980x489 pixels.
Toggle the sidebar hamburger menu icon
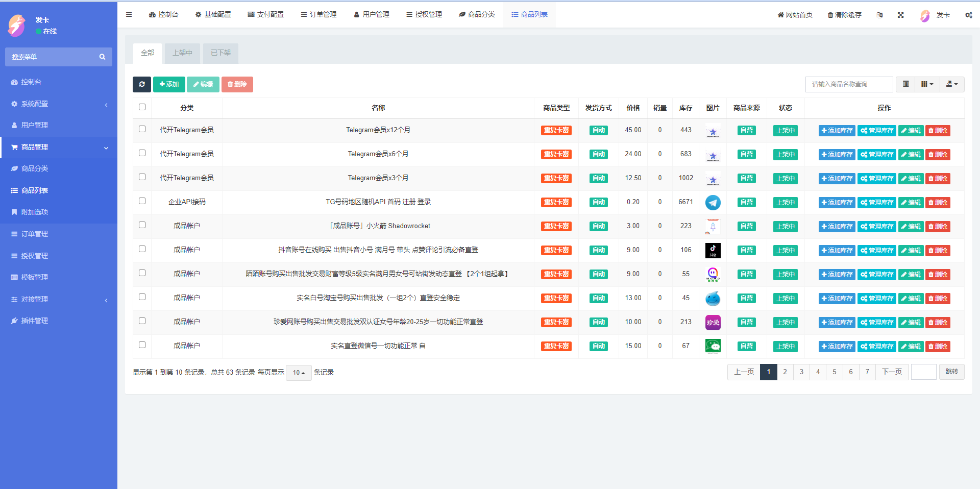(129, 15)
